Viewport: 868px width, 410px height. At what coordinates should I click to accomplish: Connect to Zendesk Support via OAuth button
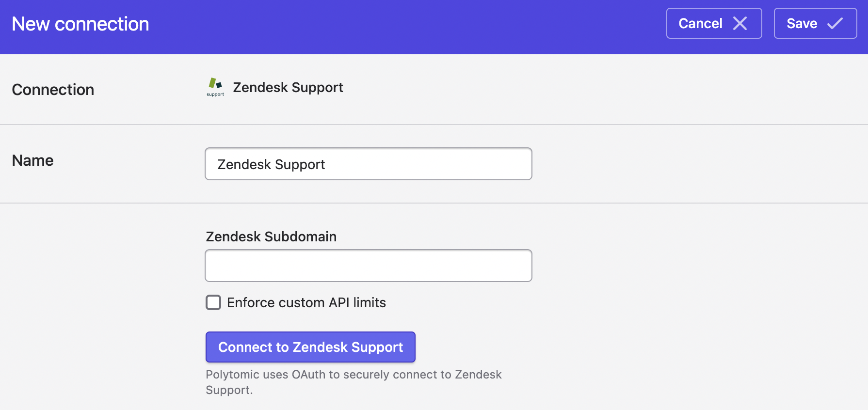[x=310, y=347]
